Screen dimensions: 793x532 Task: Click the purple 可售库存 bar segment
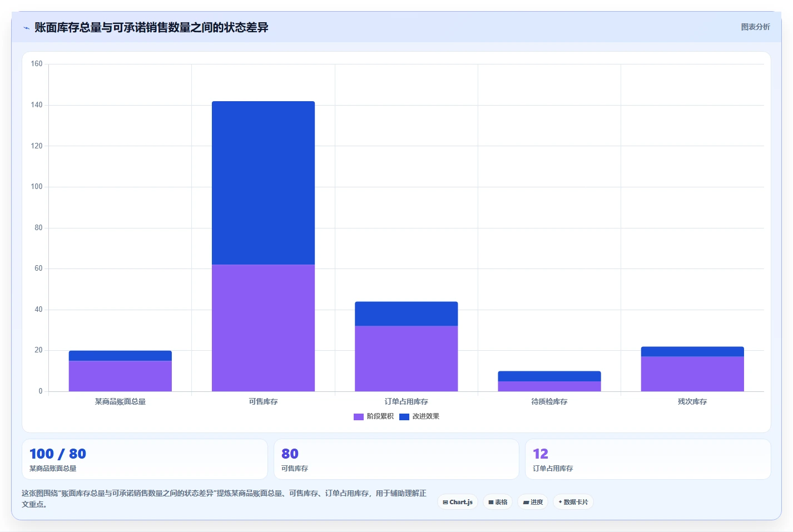[x=264, y=328]
